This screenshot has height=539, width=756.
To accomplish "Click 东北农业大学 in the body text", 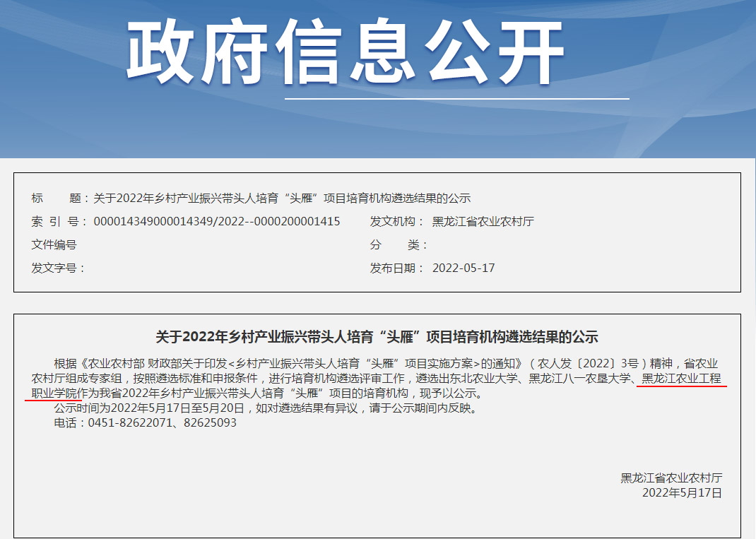I will (483, 379).
